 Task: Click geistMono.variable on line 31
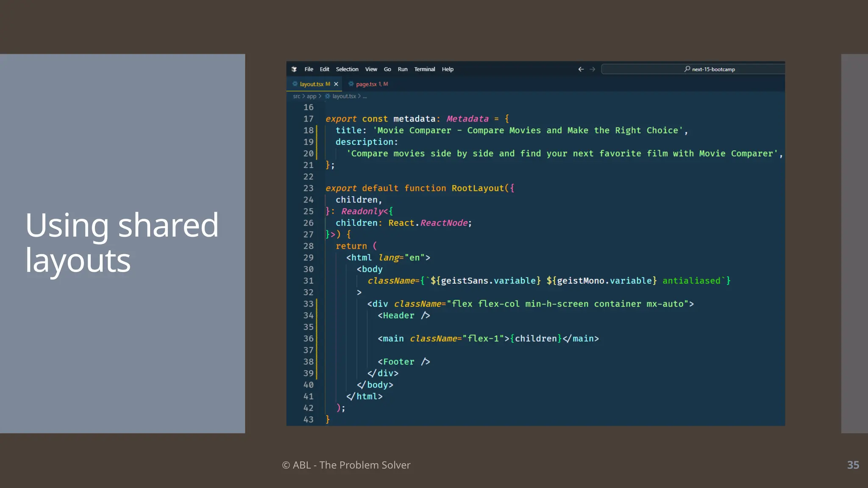(x=604, y=281)
